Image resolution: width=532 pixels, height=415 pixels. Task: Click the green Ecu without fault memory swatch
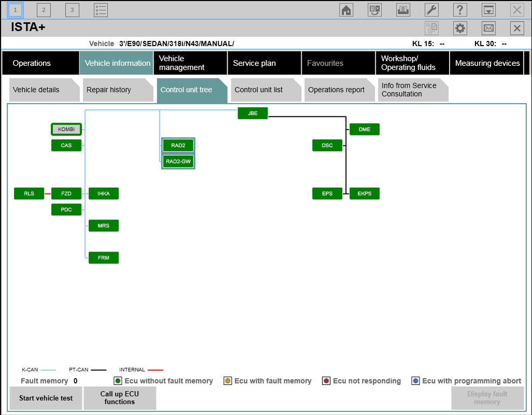(118, 381)
